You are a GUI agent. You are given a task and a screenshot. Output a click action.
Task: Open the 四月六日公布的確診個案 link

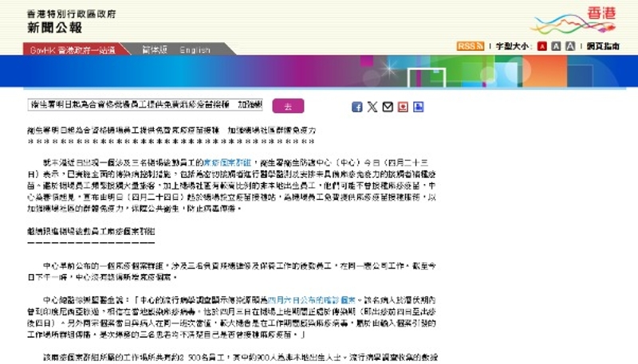click(301, 292)
